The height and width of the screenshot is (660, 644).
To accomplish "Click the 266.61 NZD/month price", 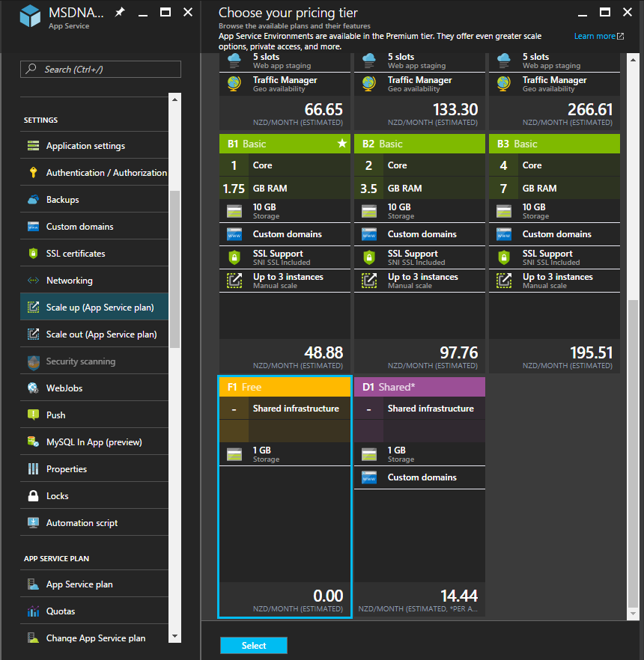I will [590, 109].
